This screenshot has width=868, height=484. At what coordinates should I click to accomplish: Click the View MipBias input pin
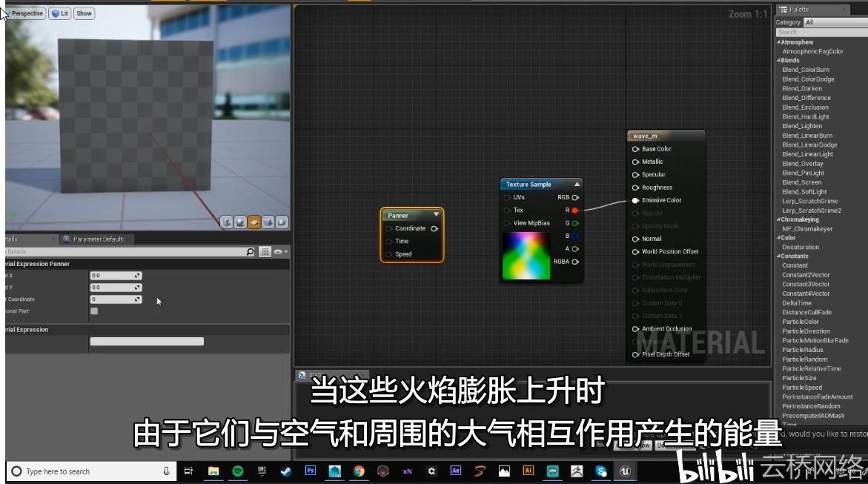tap(507, 223)
